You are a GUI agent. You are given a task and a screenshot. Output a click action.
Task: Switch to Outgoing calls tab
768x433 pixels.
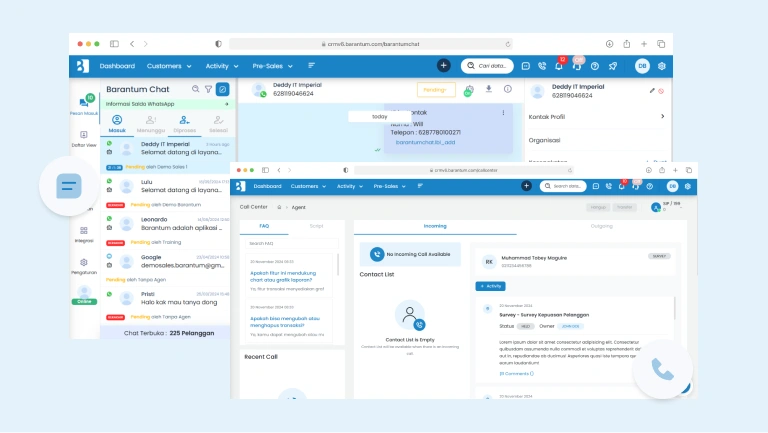coord(601,226)
